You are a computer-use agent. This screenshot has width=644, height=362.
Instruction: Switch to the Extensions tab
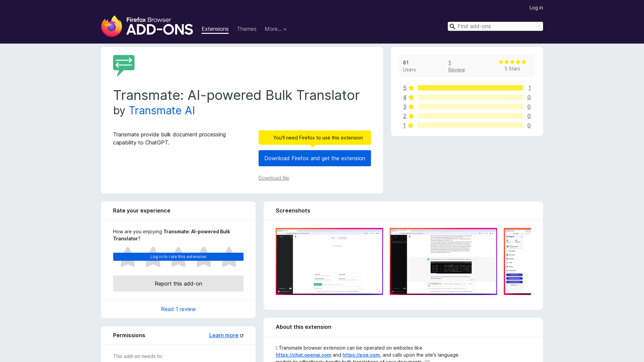(x=215, y=29)
